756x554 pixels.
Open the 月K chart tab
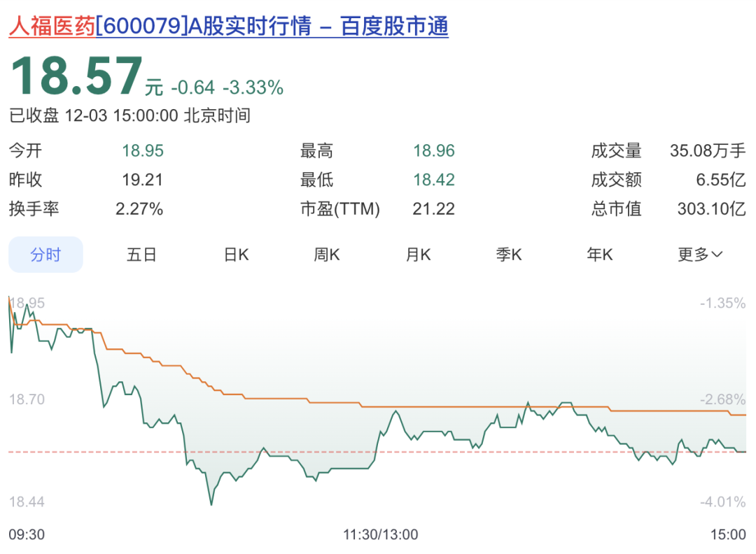click(418, 255)
